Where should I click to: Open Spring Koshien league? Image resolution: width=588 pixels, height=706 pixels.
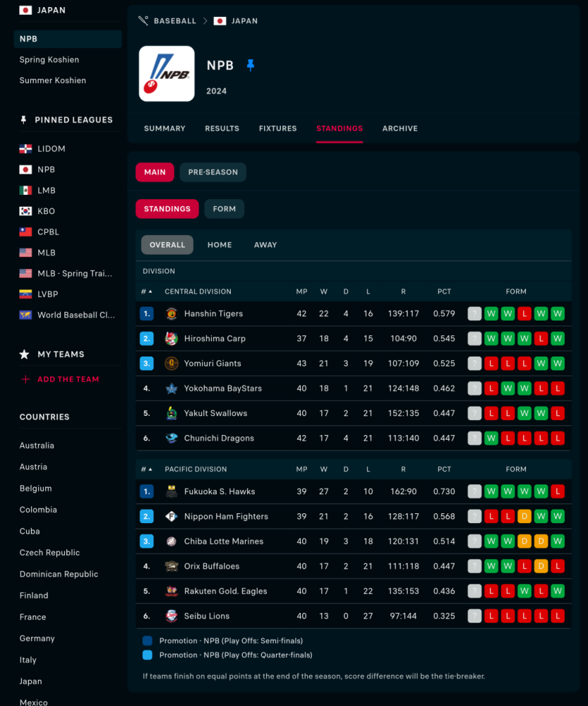49,59
